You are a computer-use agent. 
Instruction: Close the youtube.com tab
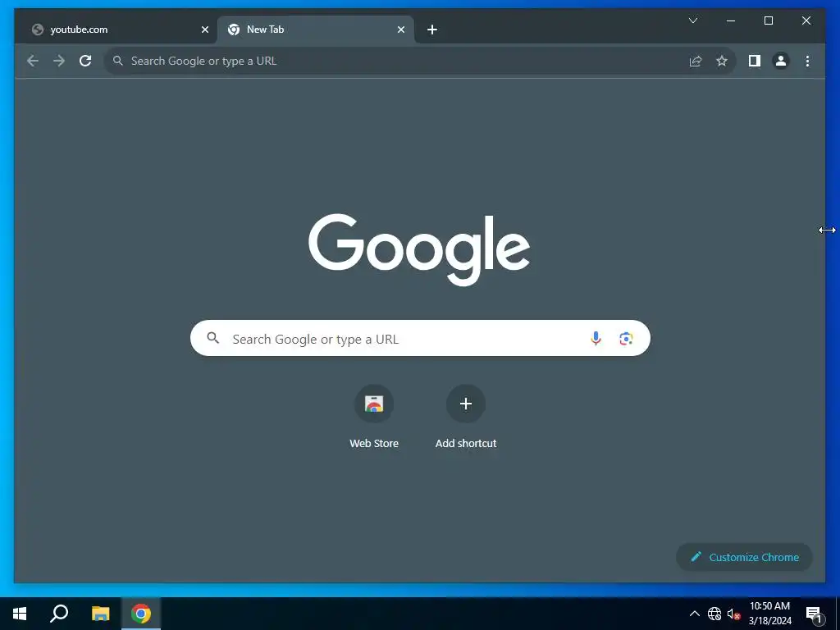[204, 30]
